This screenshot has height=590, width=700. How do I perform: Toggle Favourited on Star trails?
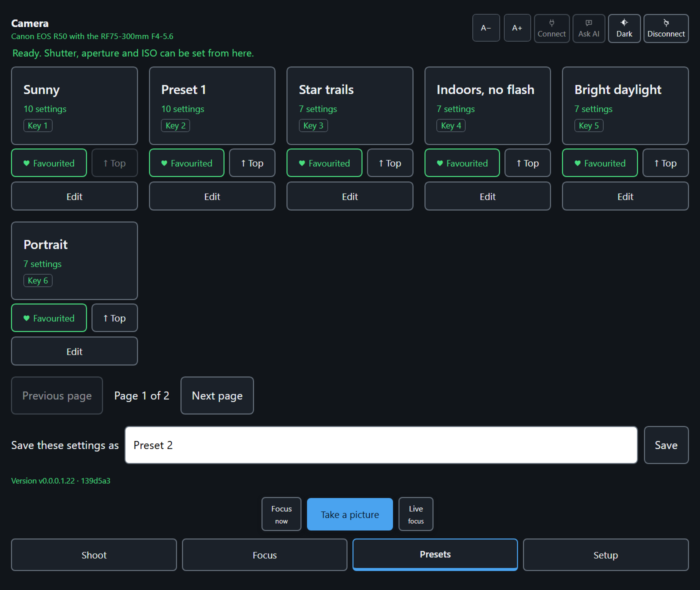click(324, 163)
